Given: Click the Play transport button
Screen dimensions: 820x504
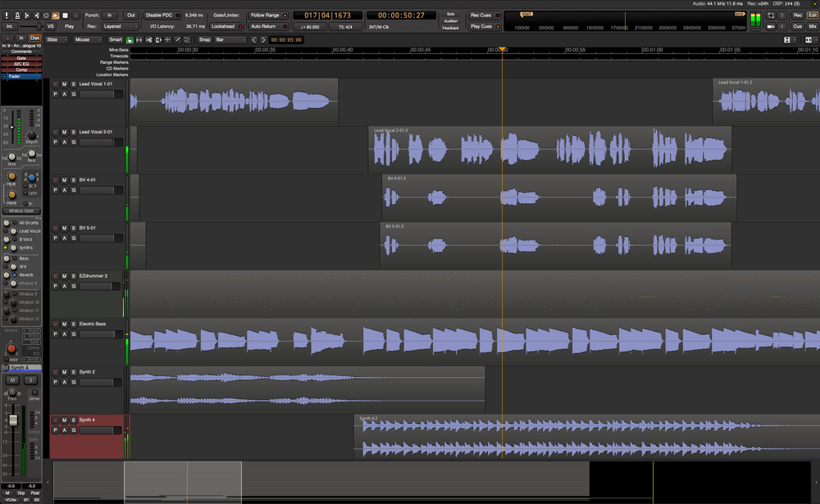Looking at the screenshot, I should tap(55, 16).
